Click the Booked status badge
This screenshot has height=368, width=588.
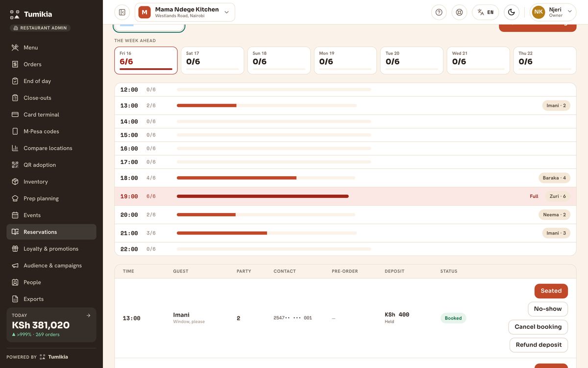453,318
